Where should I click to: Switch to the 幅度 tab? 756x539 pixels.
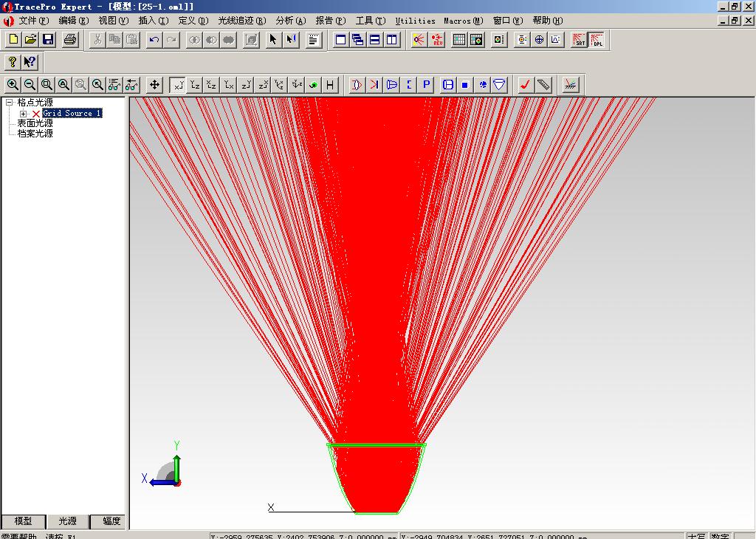(111, 521)
